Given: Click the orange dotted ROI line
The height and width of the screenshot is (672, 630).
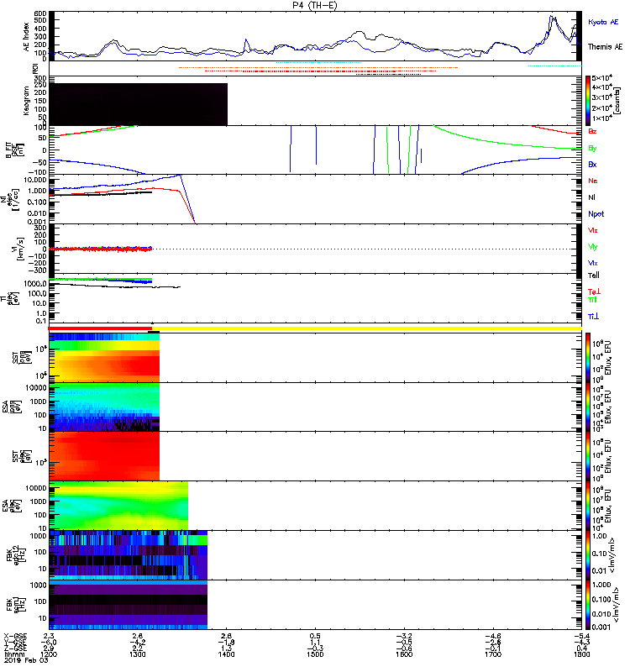Looking at the screenshot, I should (318, 68).
